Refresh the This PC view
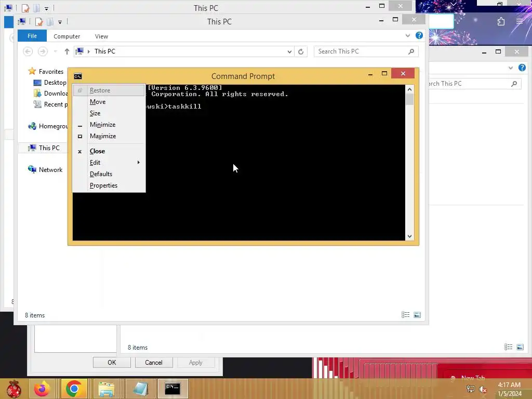Image resolution: width=532 pixels, height=399 pixels. 301,51
